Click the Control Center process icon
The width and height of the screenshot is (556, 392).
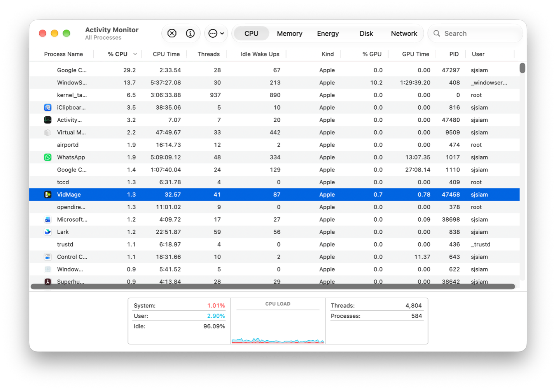point(48,257)
